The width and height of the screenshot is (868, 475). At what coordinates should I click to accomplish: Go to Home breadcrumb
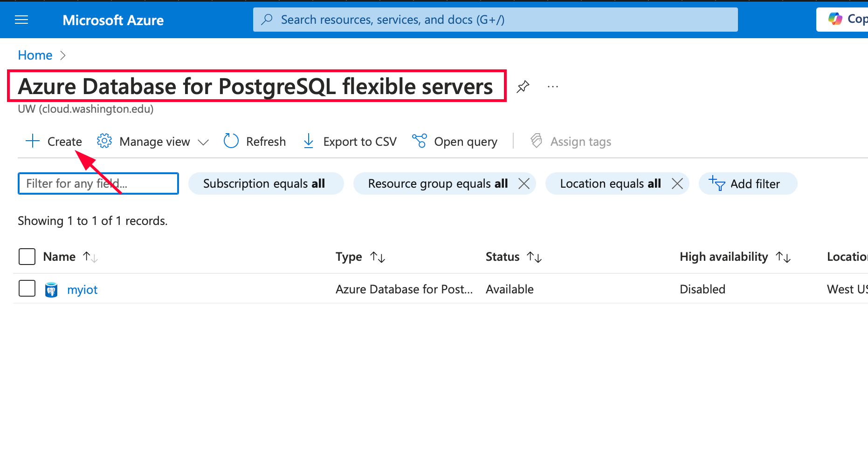[x=35, y=55]
